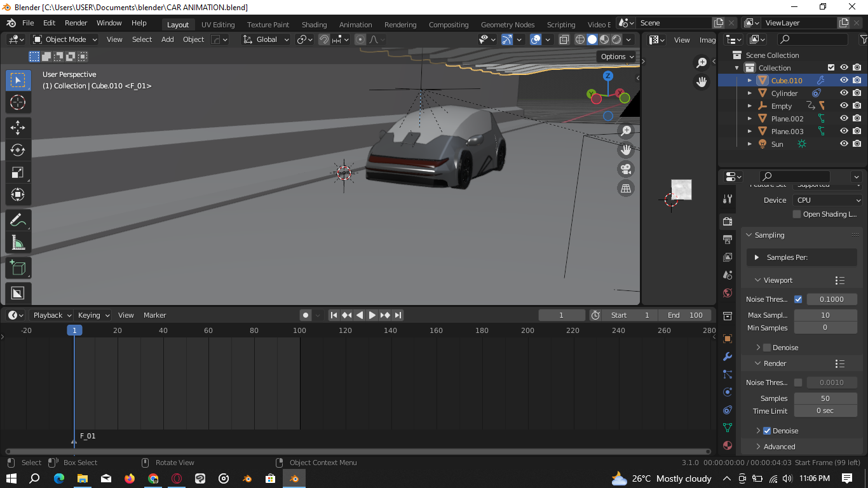
Task: Activate the 3D Cursor tool
Action: [18, 102]
